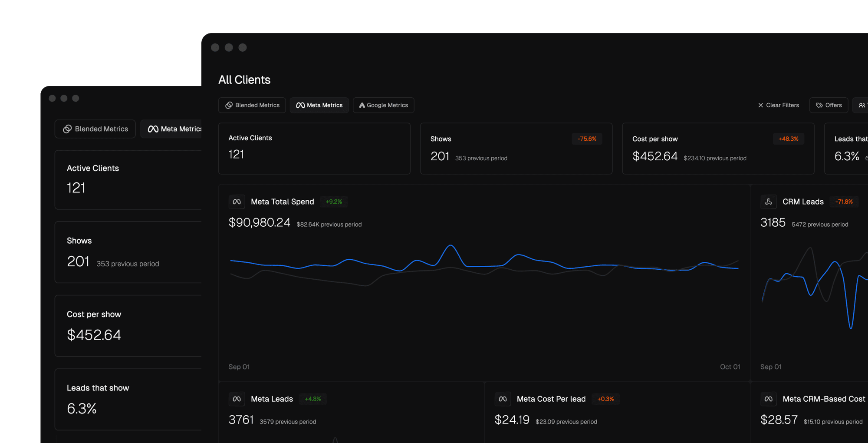The image size is (868, 443).
Task: Click the Blended Metrics icon in back window
Action: tap(67, 129)
